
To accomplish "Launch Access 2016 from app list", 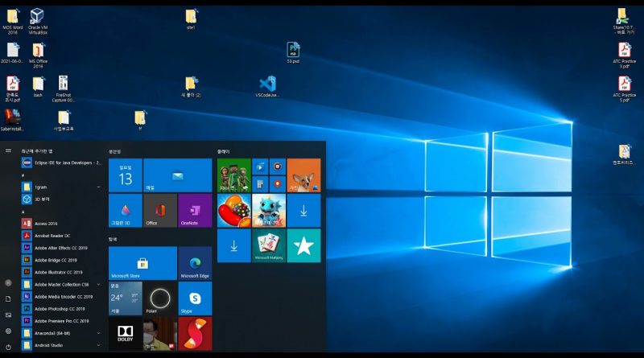I will pos(62,224).
